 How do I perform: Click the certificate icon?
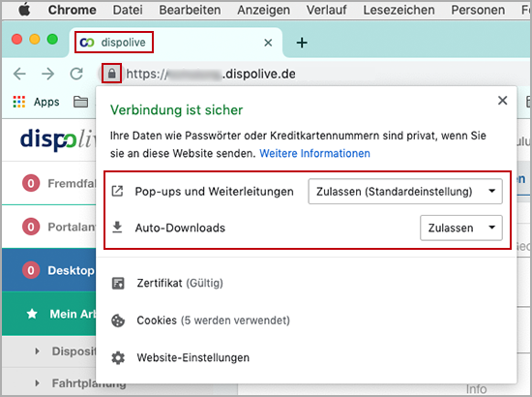coord(118,283)
